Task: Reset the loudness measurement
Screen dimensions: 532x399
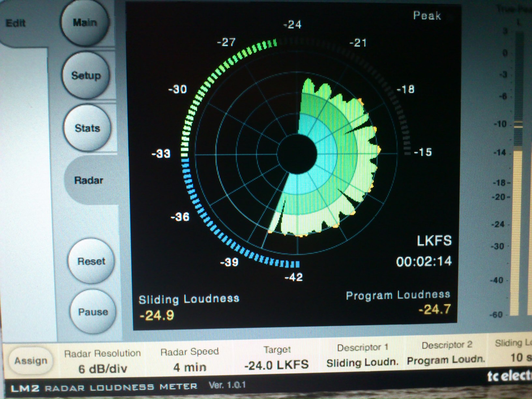Action: [91, 261]
